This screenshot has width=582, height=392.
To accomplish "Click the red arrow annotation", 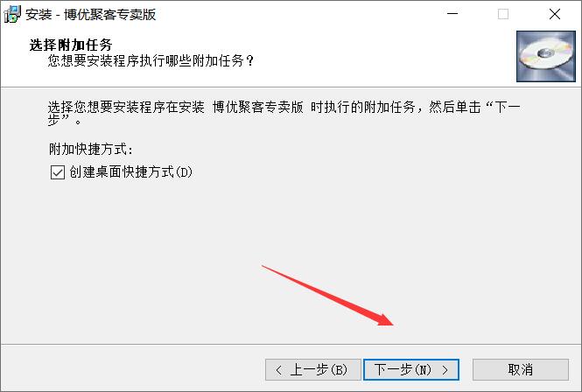I will 327,296.
